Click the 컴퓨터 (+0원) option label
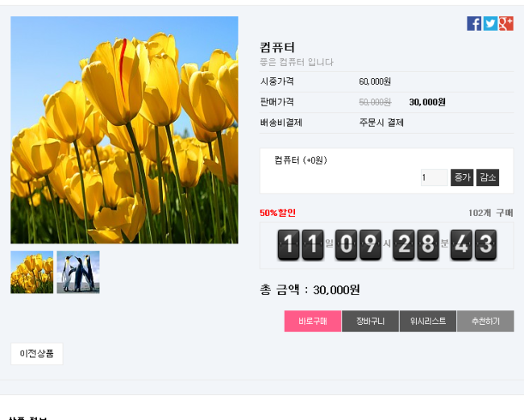524x420 pixels. pos(301,160)
